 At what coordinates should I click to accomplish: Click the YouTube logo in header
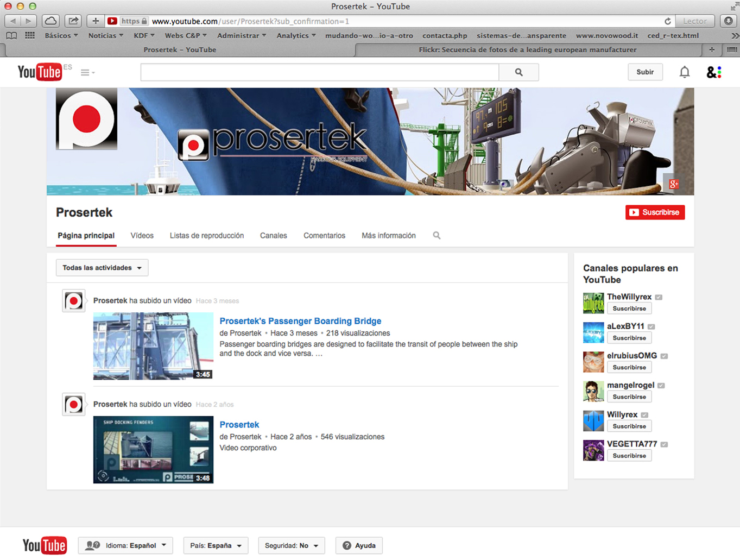click(x=40, y=72)
